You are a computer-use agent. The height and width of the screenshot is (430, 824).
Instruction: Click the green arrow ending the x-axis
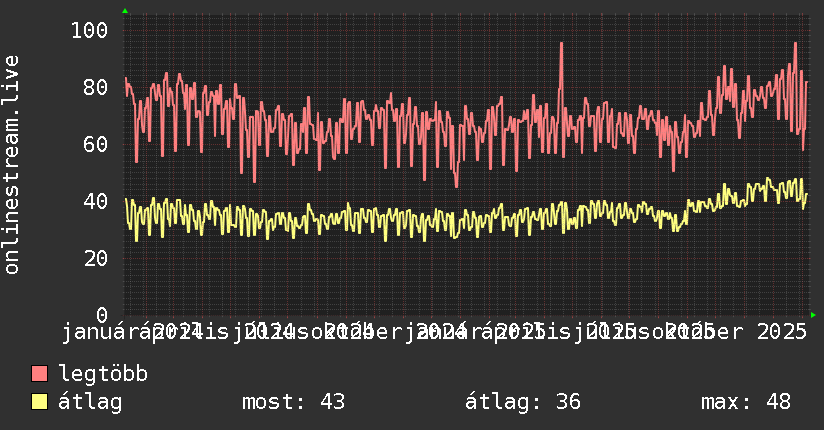(813, 315)
